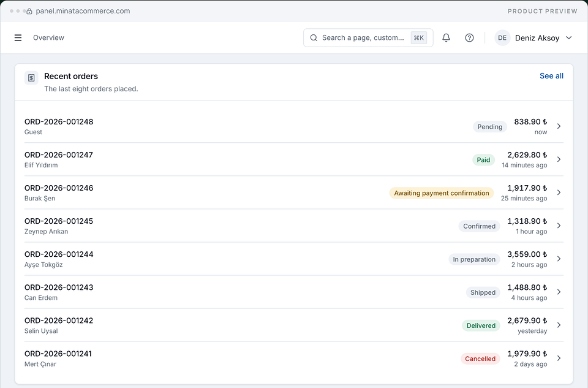Open order ORD-2026-001241 via its chevron
Image resolution: width=588 pixels, height=388 pixels.
click(559, 359)
